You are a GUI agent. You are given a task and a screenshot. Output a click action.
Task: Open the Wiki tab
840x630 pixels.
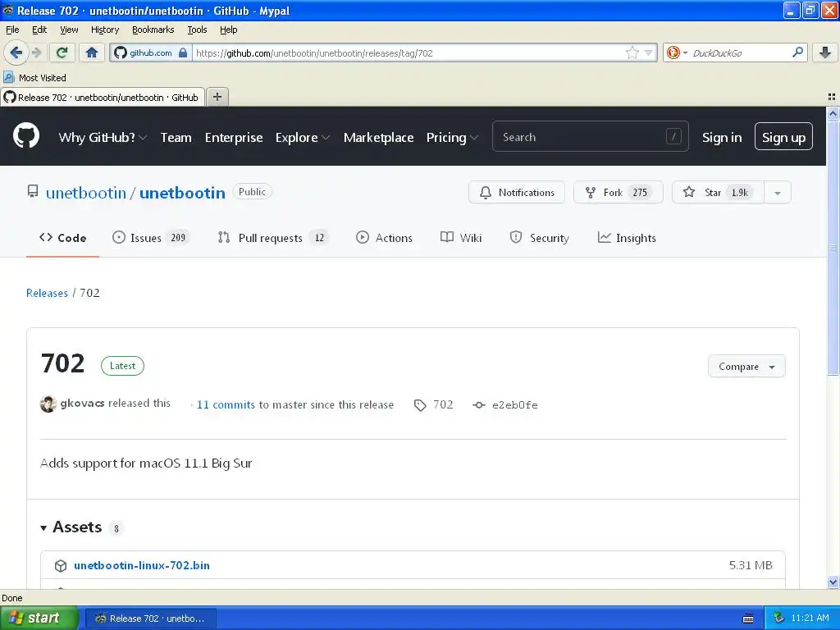pyautogui.click(x=461, y=238)
